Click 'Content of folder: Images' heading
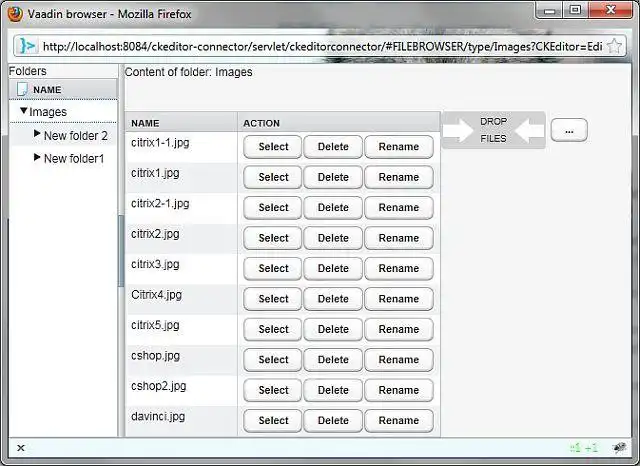 click(188, 72)
